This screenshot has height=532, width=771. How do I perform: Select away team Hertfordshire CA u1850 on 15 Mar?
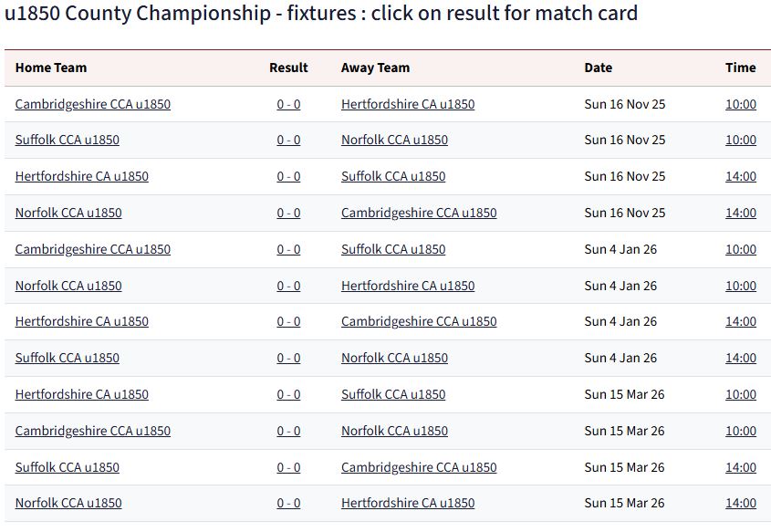pyautogui.click(x=408, y=503)
